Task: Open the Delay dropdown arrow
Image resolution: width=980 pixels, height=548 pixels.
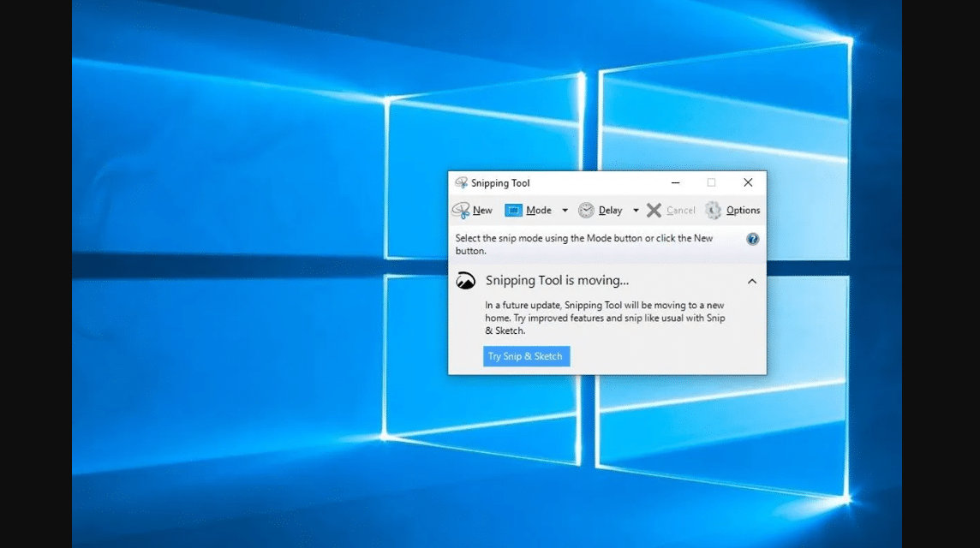Action: pos(636,211)
